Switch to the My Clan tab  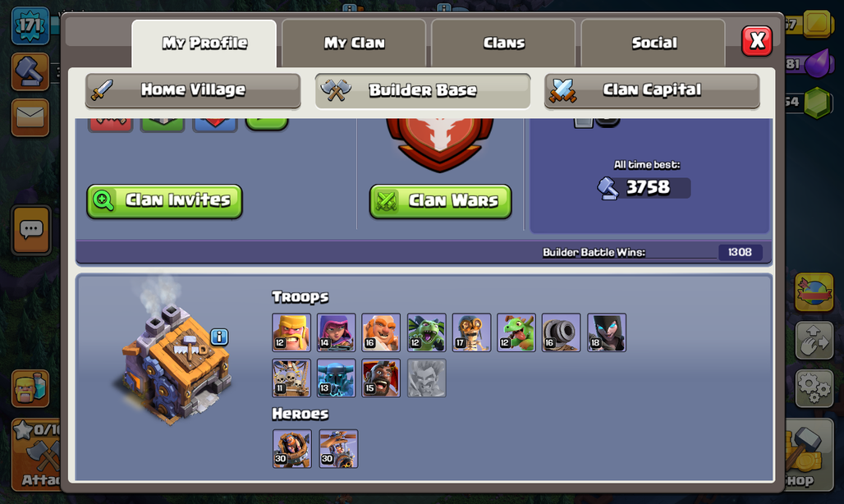(354, 43)
